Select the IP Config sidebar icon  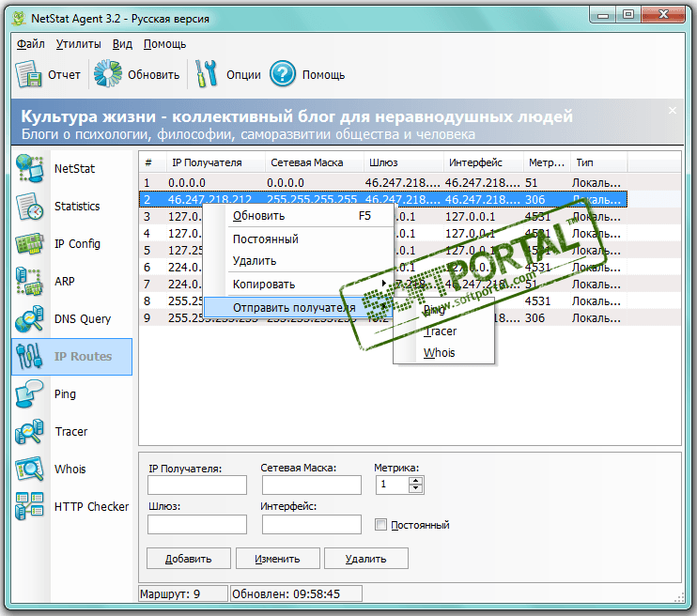(x=30, y=244)
